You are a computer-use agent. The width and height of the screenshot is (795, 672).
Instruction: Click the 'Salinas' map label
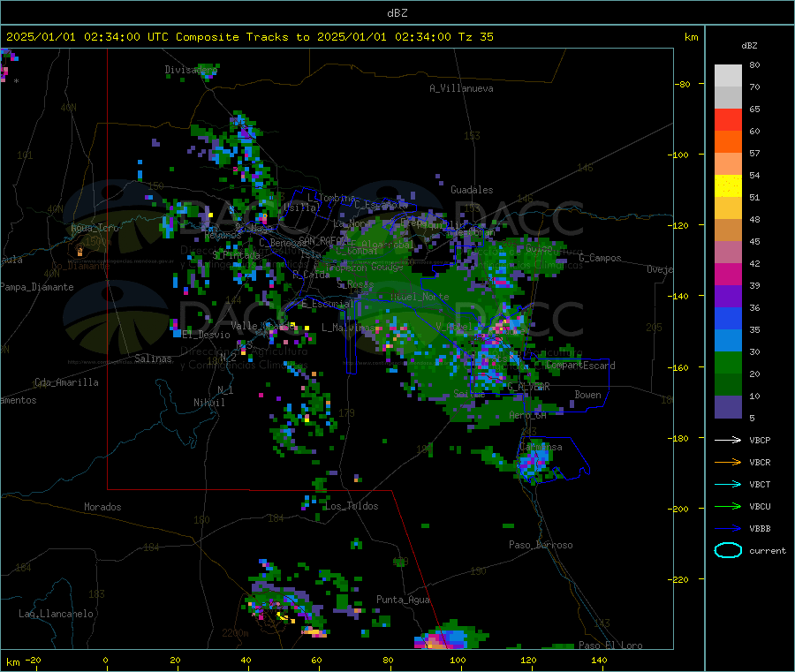pos(153,359)
